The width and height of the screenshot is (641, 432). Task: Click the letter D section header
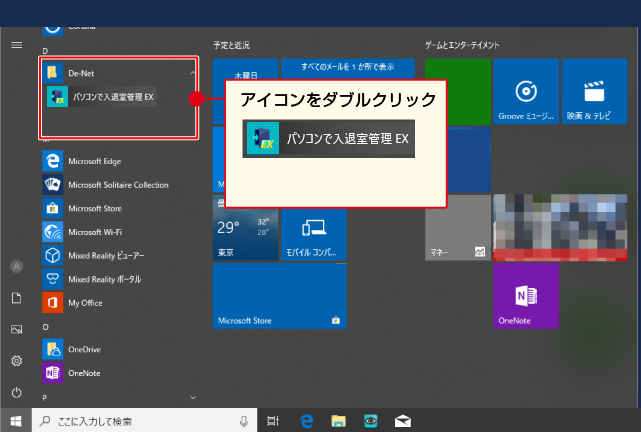point(45,51)
